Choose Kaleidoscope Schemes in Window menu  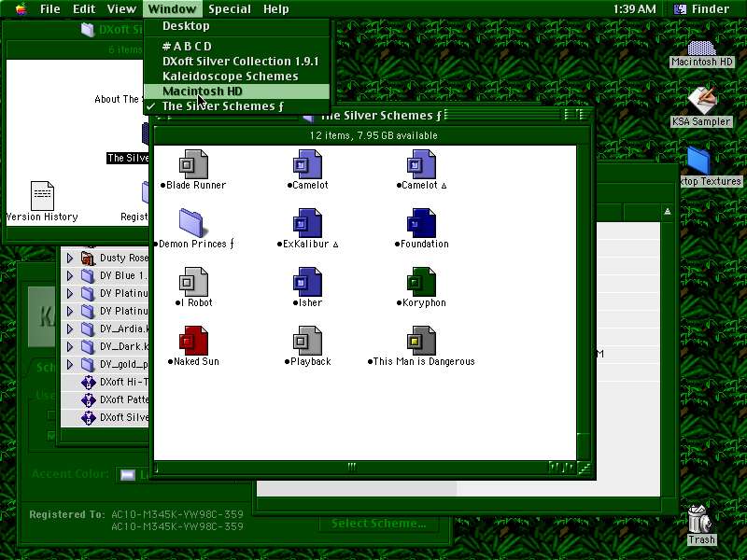tap(237, 77)
